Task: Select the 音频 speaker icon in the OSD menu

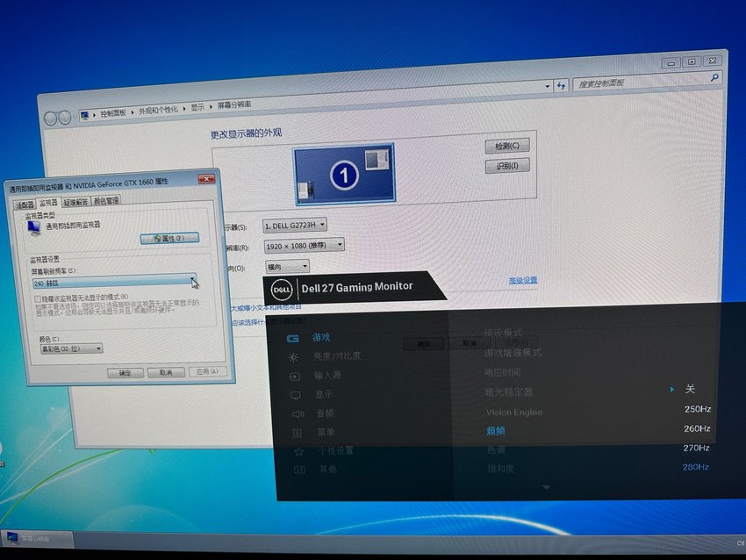Action: pos(298,414)
